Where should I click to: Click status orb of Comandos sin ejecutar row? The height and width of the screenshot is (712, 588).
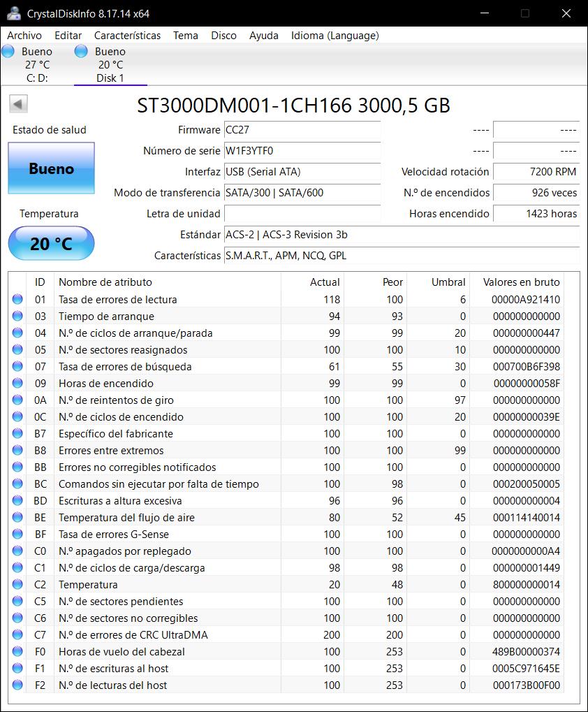(x=17, y=484)
